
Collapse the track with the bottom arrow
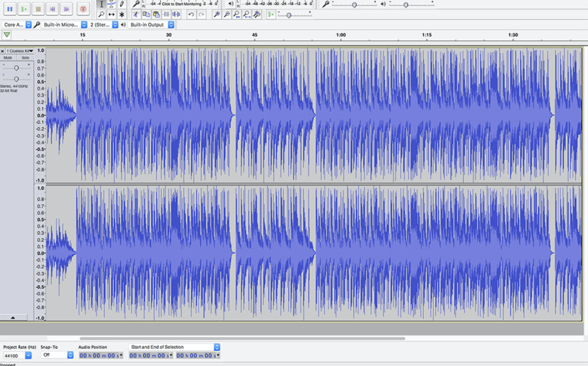13,317
